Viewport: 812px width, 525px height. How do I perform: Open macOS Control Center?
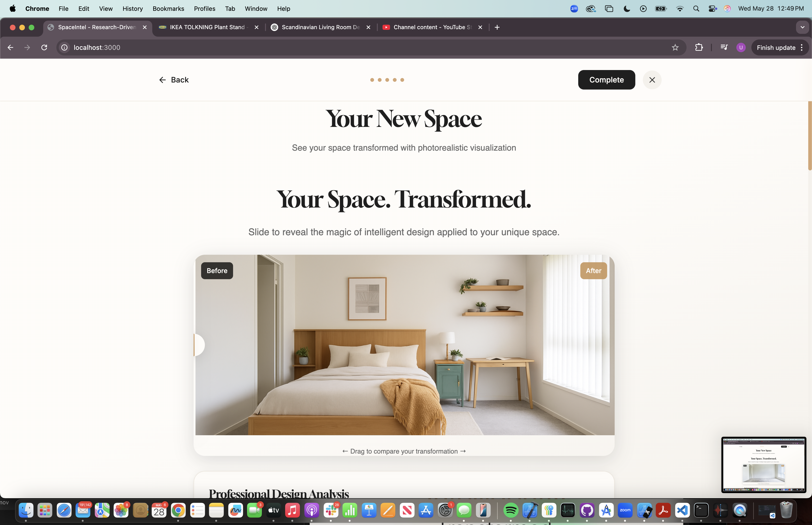point(712,8)
